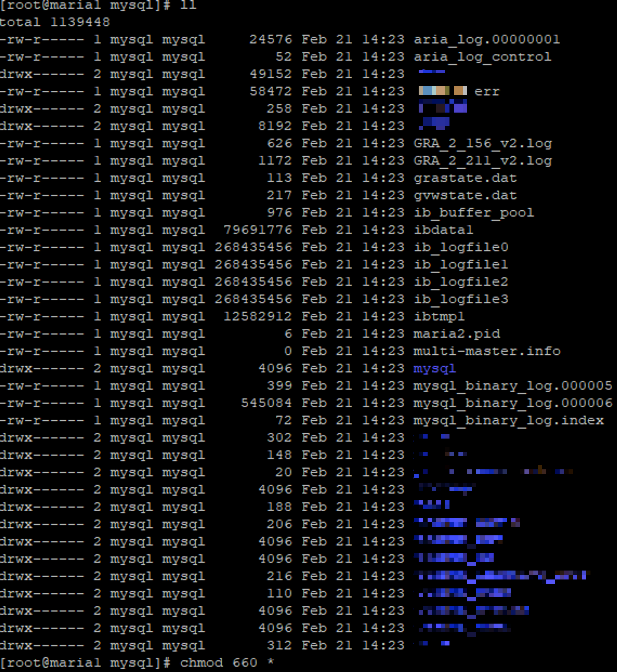Click the aria_log_control filename
Screen dimensions: 617x672
coord(482,57)
